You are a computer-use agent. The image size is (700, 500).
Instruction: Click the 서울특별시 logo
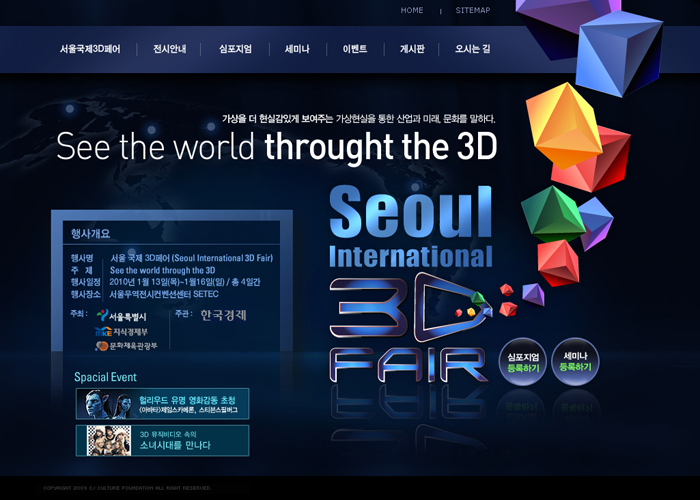click(121, 316)
